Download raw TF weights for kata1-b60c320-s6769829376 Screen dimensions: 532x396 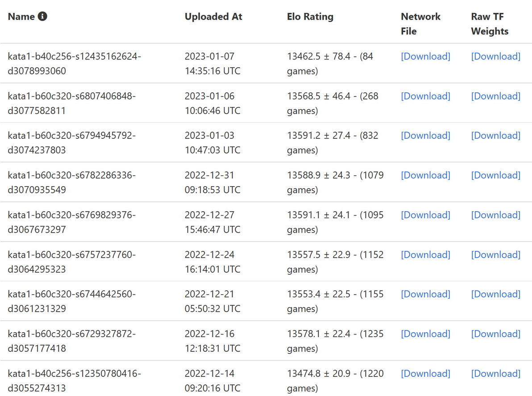coord(495,215)
